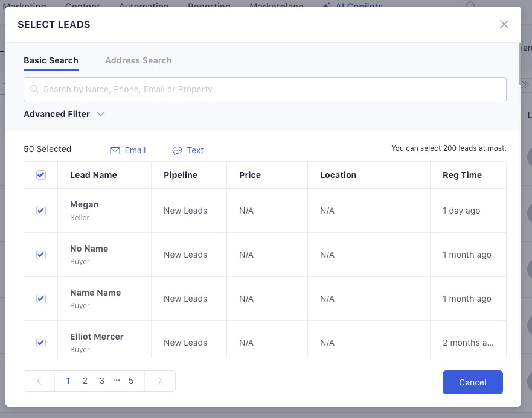
Task: Uncheck the Elliot Mercer lead checkbox
Action: point(41,343)
